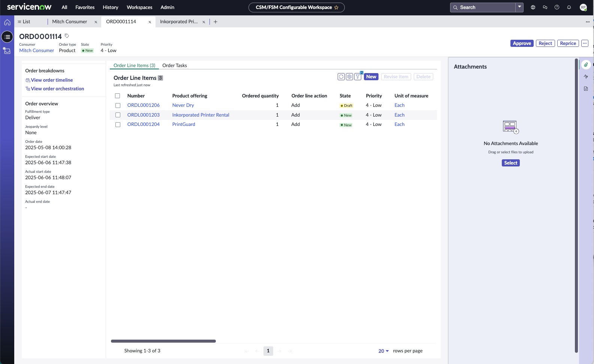Viewport: 594px width, 364px height.
Task: Open list personalization gear icon
Action: click(349, 76)
